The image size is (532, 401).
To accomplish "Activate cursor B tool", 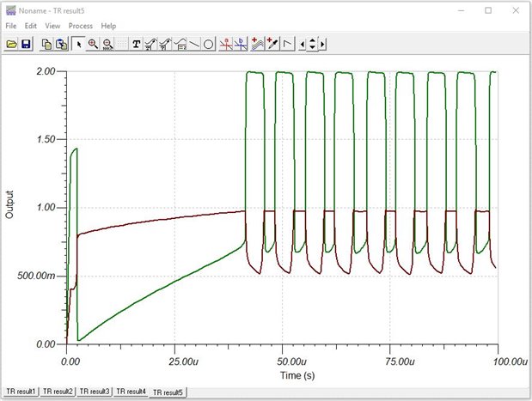I will pos(240,44).
